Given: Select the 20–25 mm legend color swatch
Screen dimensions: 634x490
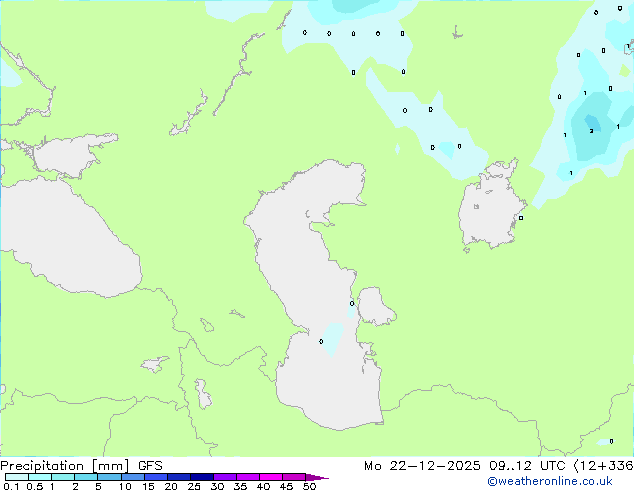Looking at the screenshot, I should coord(178,477).
